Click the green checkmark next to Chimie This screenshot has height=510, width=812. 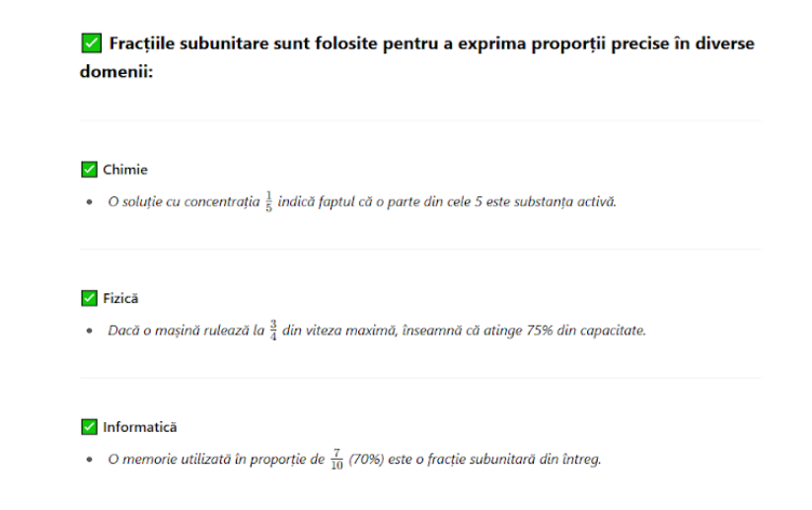pos(89,170)
